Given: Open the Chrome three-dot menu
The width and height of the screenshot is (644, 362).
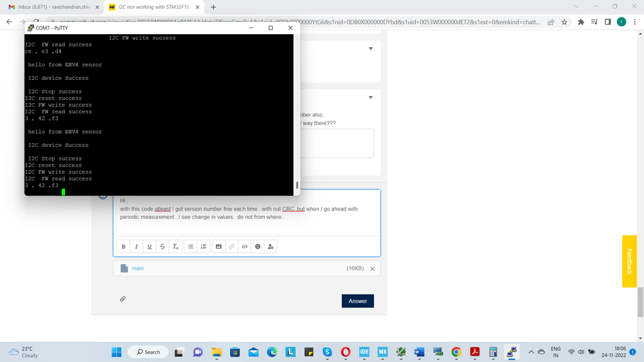Looking at the screenshot, I should [x=634, y=22].
